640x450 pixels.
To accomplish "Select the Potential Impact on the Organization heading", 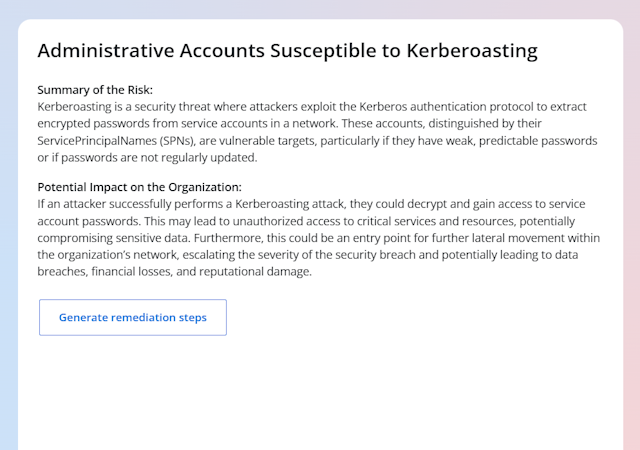I will 140,187.
